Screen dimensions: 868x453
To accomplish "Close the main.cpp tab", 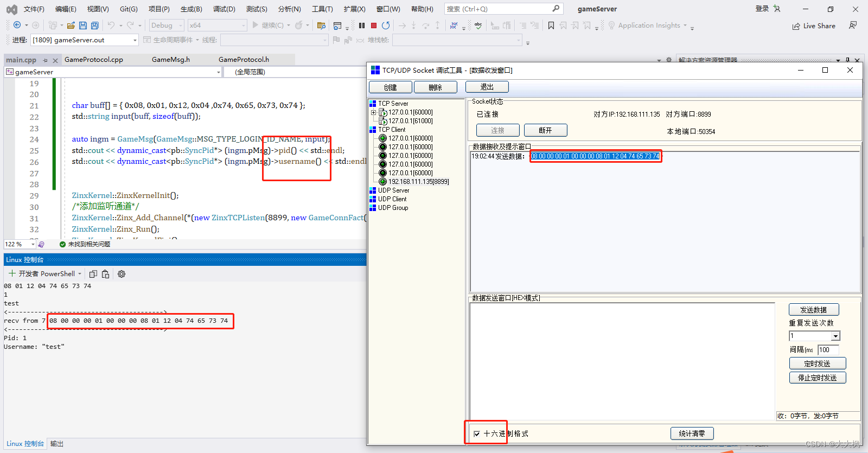I will point(55,60).
